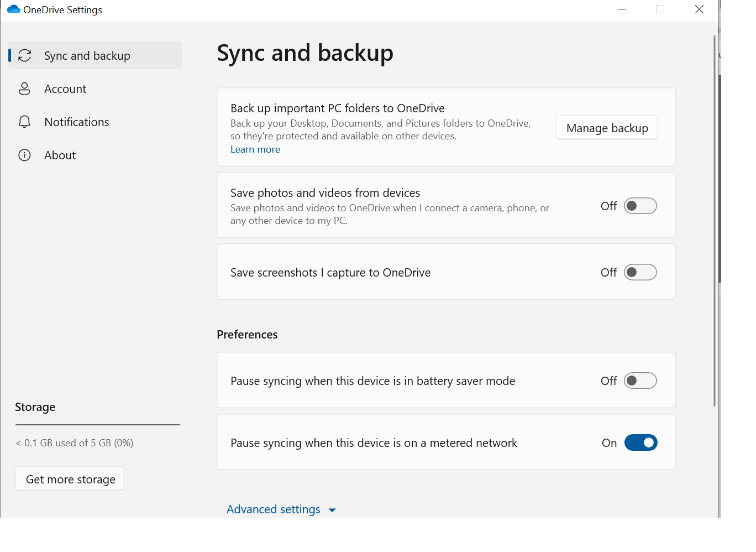Open the Account section
The height and width of the screenshot is (552, 756).
tap(95, 88)
